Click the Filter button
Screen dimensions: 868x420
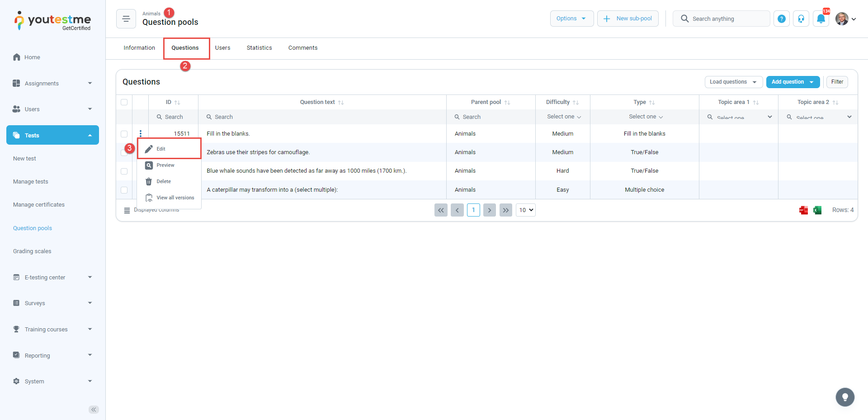click(837, 82)
